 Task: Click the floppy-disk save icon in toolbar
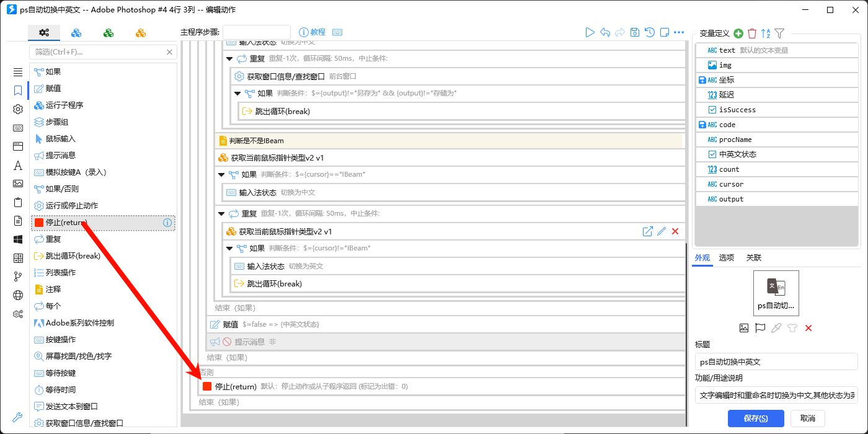click(635, 32)
